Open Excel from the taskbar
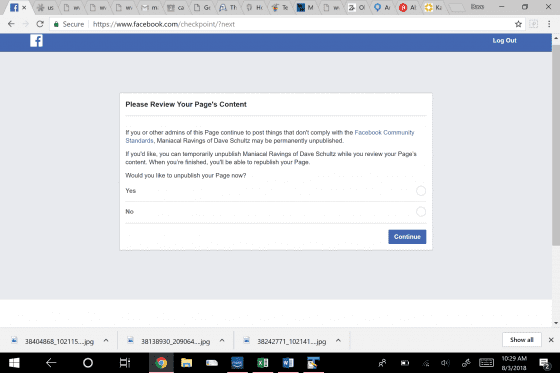Viewport: 560px width, 373px height. [x=262, y=363]
